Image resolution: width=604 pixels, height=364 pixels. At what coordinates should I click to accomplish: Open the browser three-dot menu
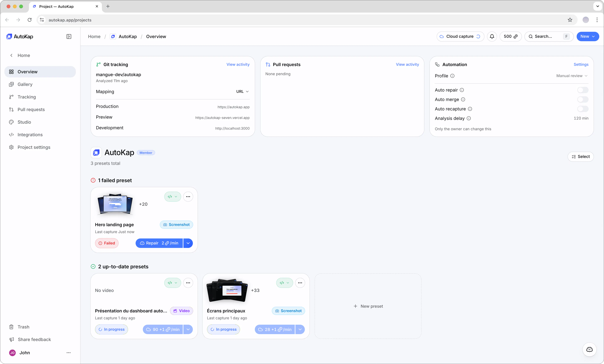click(x=597, y=20)
